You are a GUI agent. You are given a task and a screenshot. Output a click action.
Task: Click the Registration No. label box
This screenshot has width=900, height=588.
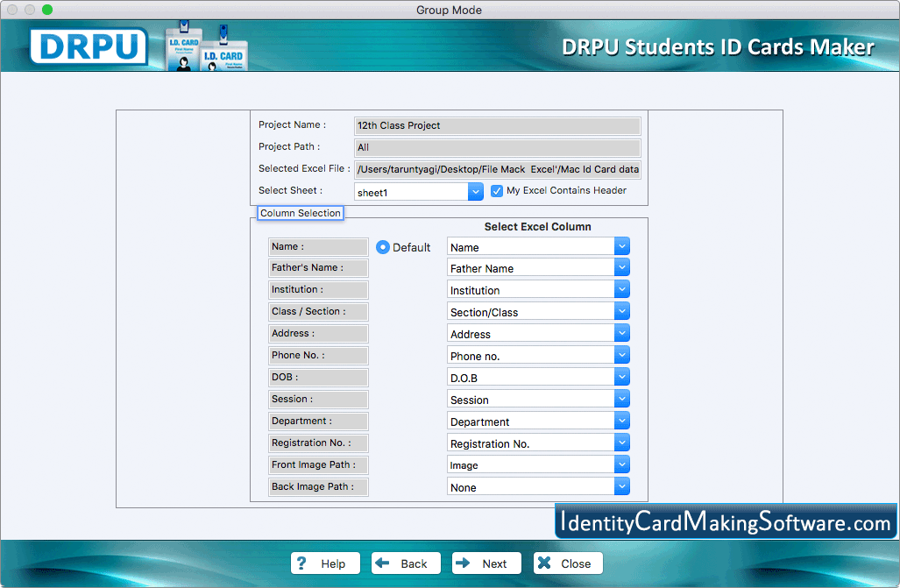(318, 443)
